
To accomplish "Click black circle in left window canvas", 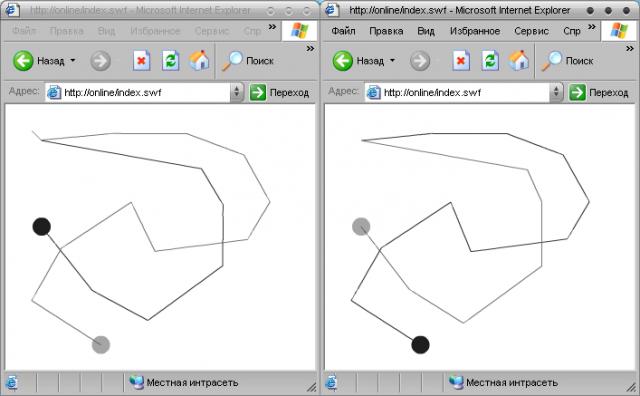I will pyautogui.click(x=42, y=227).
